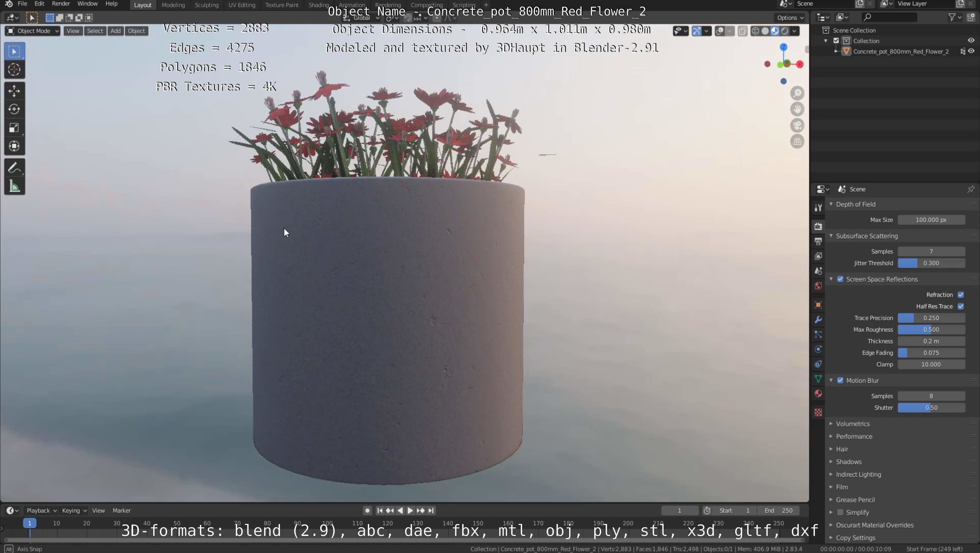
Task: Click the viewport Add menu button
Action: click(x=115, y=31)
